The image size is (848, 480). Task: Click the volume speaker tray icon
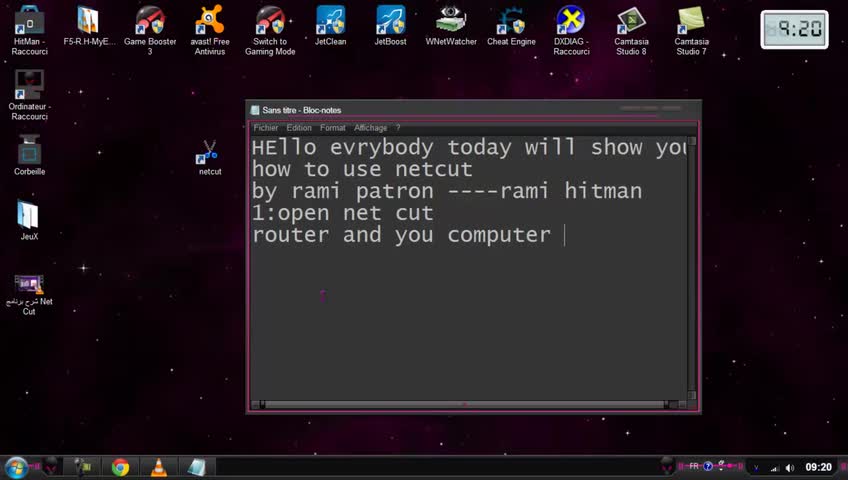[790, 468]
